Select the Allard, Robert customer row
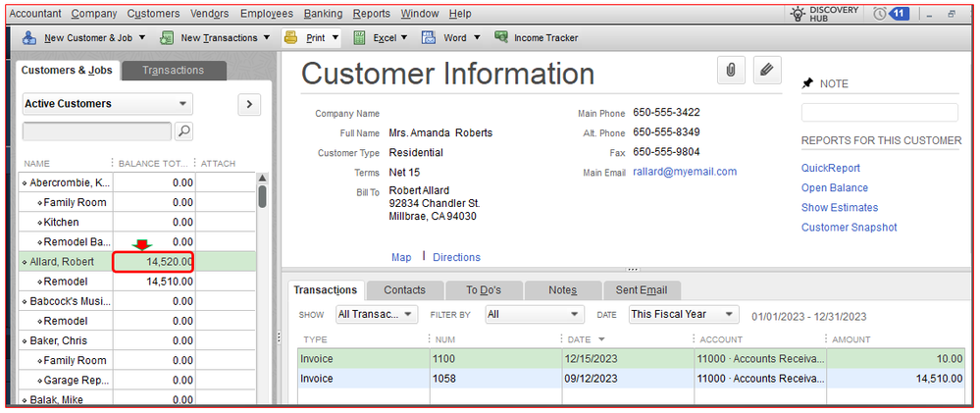Screen dimensions: 980x413 pos(137,262)
